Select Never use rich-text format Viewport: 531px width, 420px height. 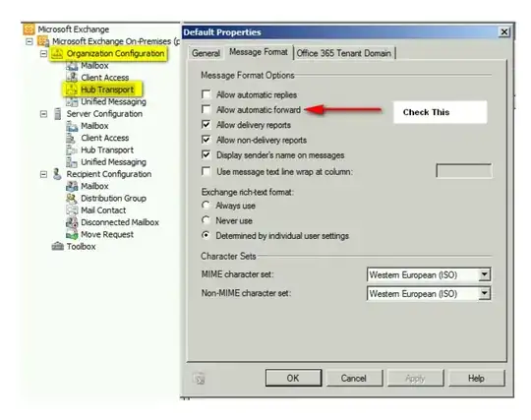206,220
